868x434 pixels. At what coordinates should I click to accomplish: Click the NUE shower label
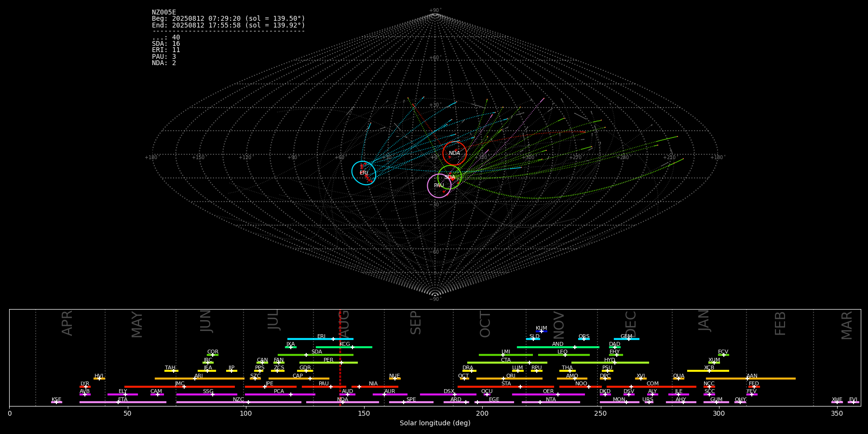click(394, 376)
